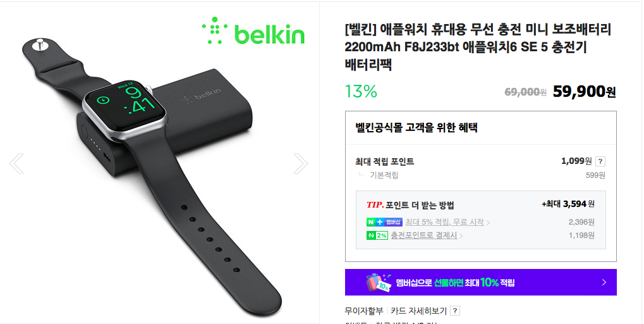Open the chevron on the membership banner
The width and height of the screenshot is (644, 324).
[x=604, y=282]
